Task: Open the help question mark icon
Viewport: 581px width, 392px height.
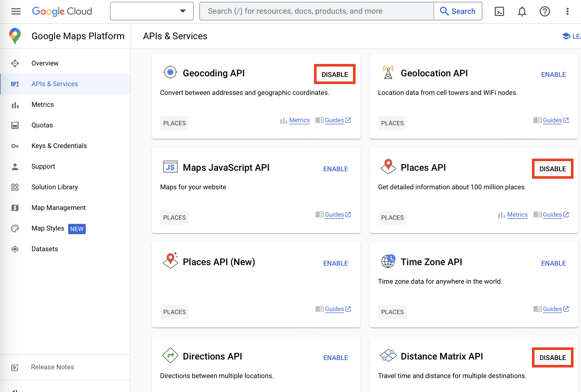Action: [x=545, y=11]
